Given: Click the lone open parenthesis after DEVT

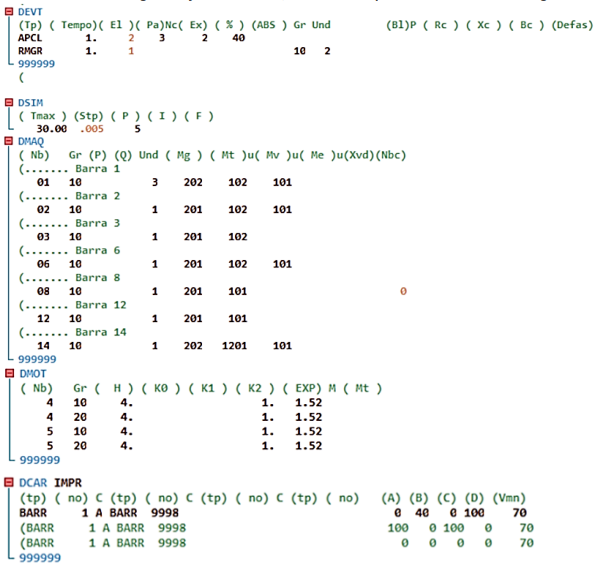Looking at the screenshot, I should click(21, 78).
